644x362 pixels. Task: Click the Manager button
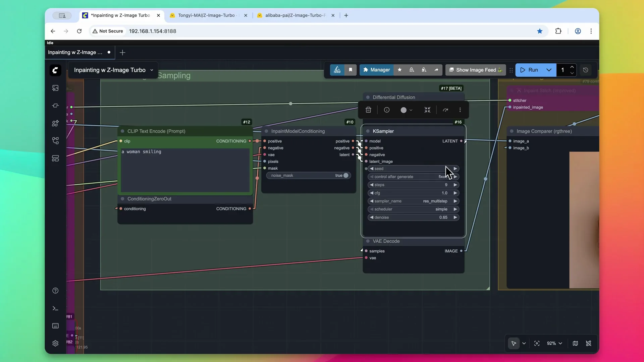376,70
